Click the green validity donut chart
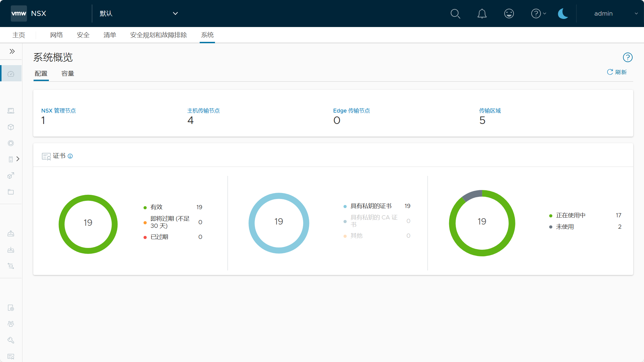This screenshot has height=362, width=644. tap(88, 224)
